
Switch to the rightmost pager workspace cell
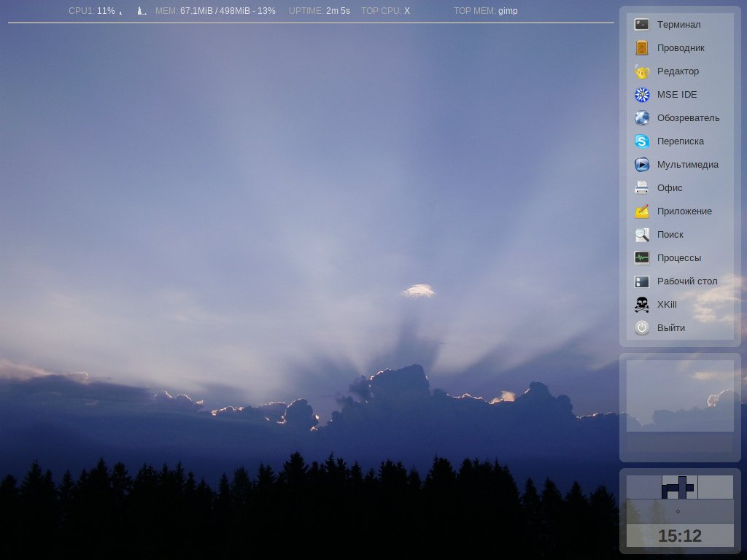click(716, 487)
